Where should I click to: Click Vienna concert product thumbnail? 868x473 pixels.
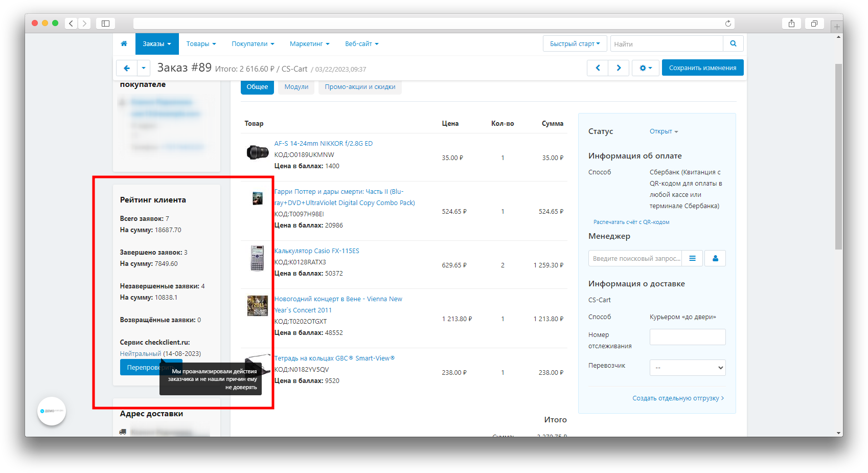tap(258, 306)
